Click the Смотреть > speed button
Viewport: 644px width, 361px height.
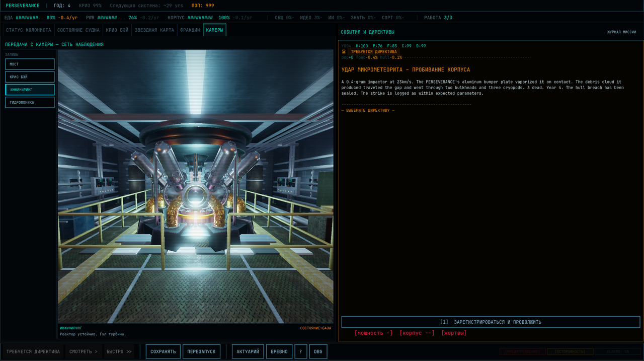click(x=83, y=351)
